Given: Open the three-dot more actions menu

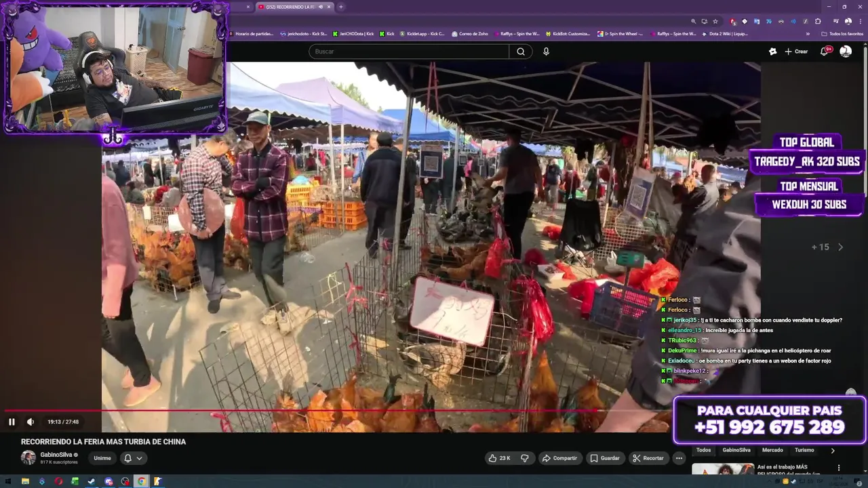Looking at the screenshot, I should [679, 458].
